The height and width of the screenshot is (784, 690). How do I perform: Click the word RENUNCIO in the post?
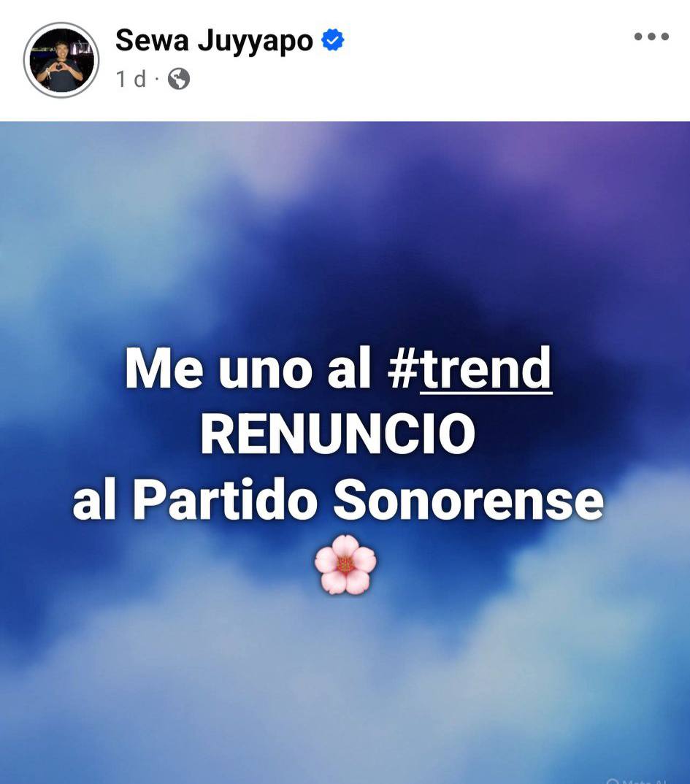coord(338,434)
